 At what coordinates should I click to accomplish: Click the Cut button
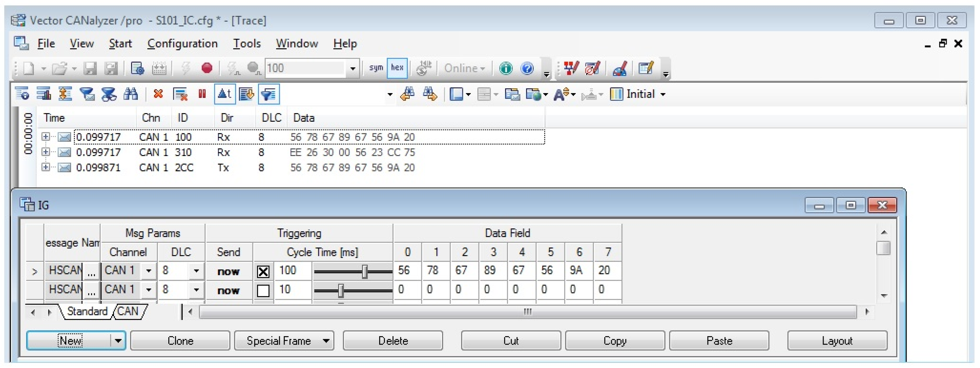click(x=511, y=340)
